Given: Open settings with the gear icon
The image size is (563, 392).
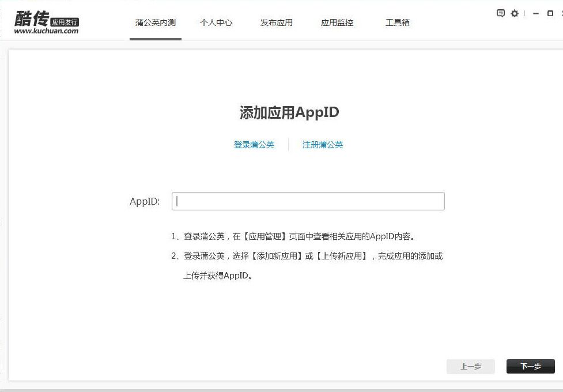Looking at the screenshot, I should (515, 13).
